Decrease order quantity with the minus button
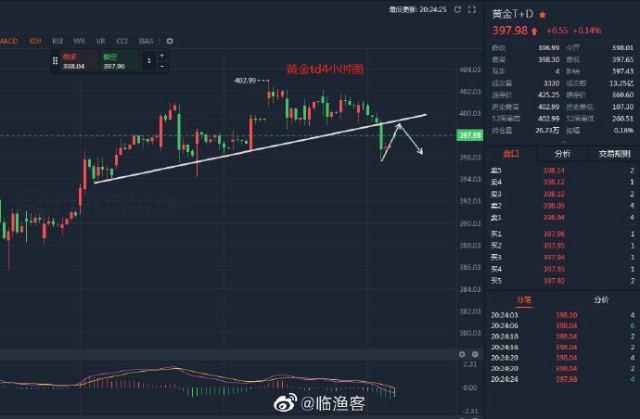The image size is (640, 419). [x=162, y=68]
